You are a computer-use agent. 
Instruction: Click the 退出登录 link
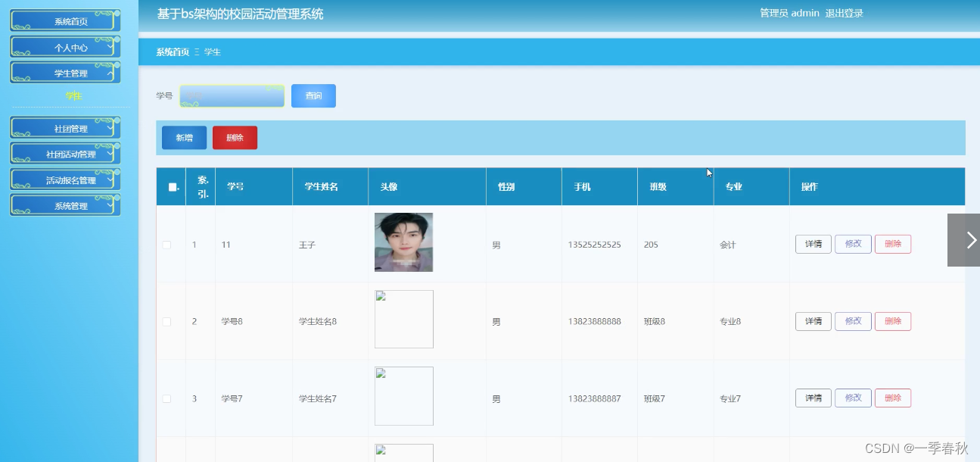tap(844, 13)
